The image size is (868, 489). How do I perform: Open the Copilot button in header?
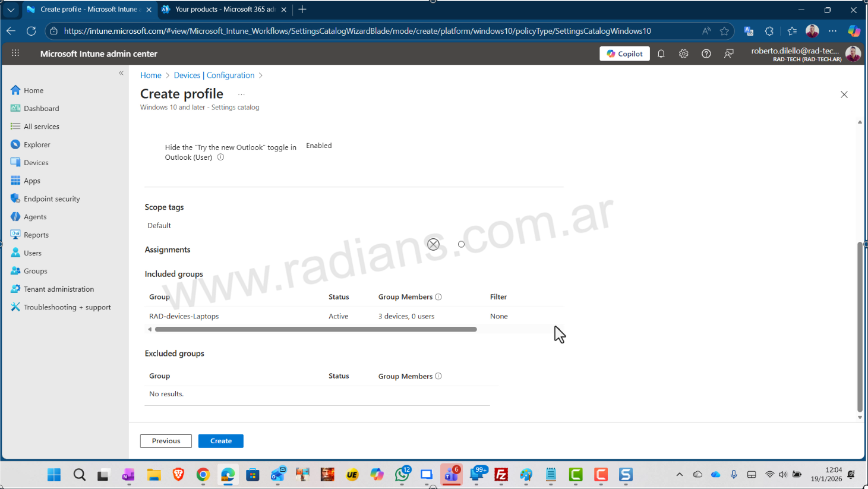coord(624,53)
